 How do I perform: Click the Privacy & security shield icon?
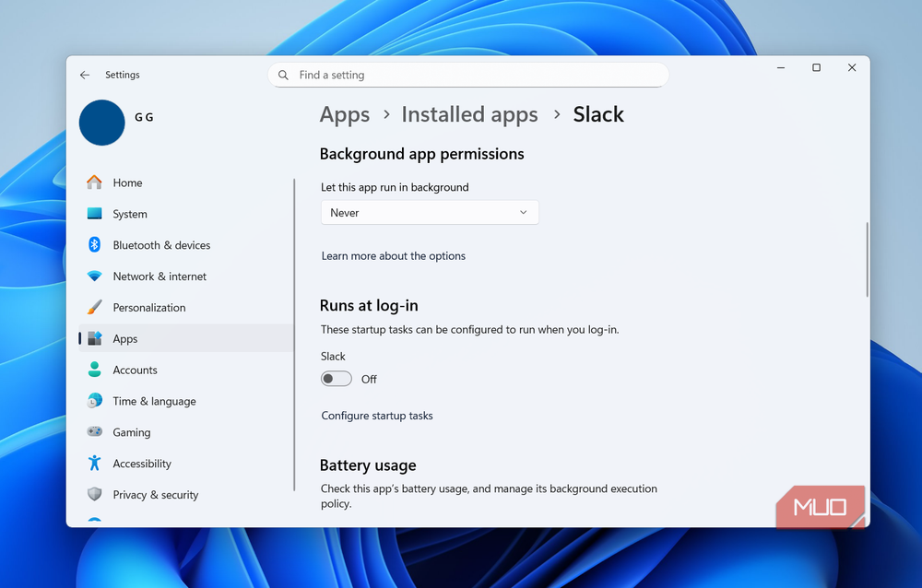pyautogui.click(x=94, y=494)
